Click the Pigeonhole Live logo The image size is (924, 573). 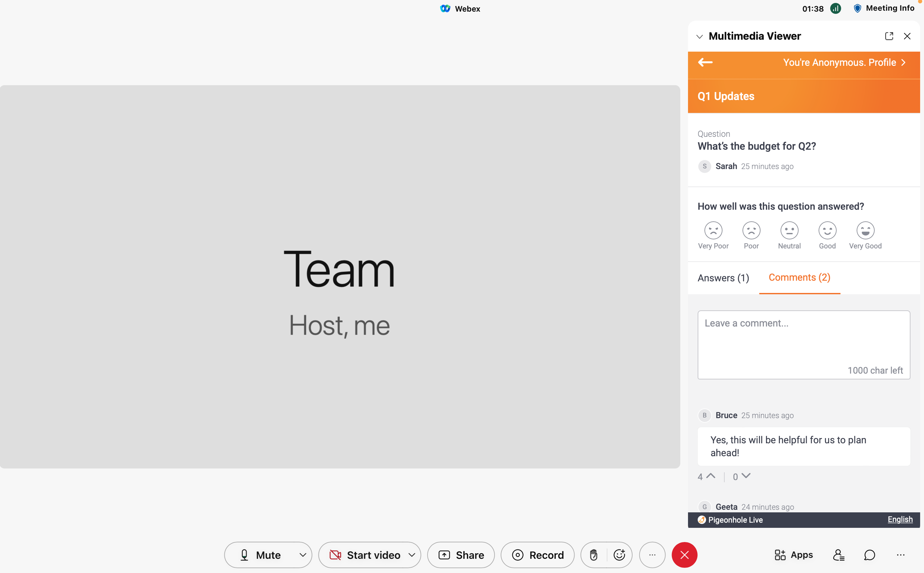click(701, 520)
